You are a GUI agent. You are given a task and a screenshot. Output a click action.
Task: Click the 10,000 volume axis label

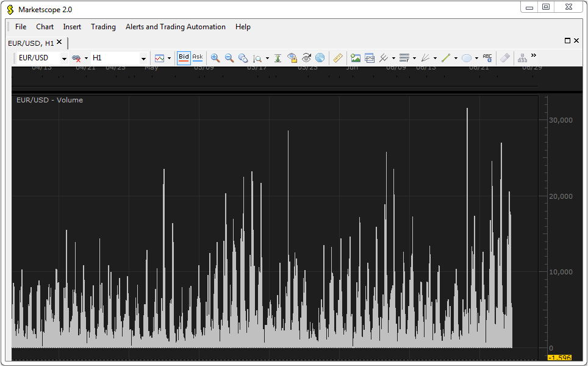point(561,272)
